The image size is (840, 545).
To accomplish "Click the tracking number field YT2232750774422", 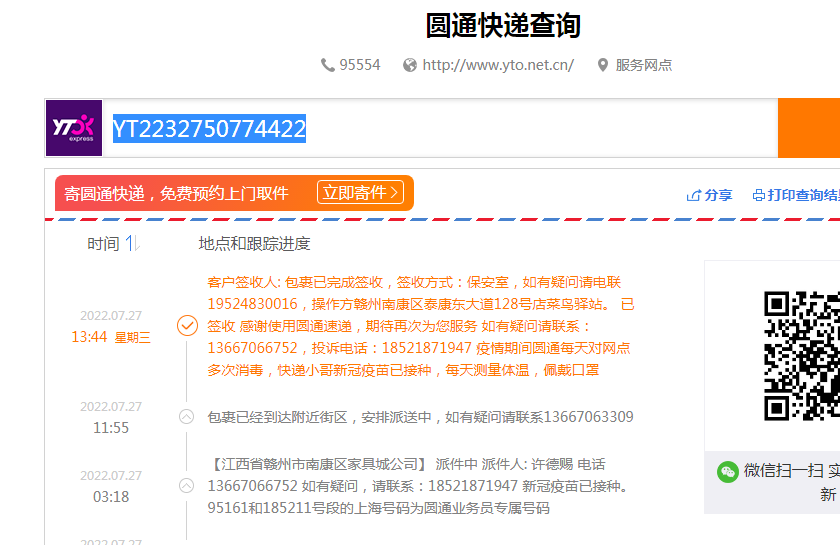I will tap(439, 128).
